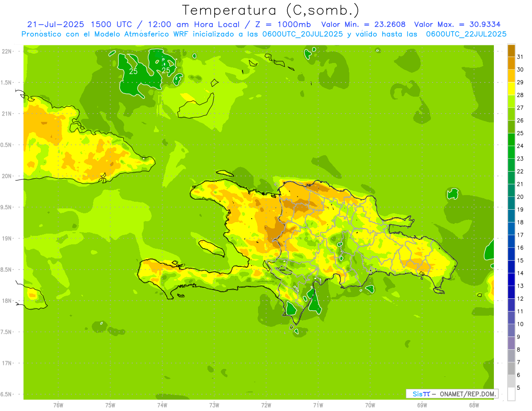Screen dimensions: 532x411
Task: Click the 23 label on the color scale
Action: coord(520,158)
